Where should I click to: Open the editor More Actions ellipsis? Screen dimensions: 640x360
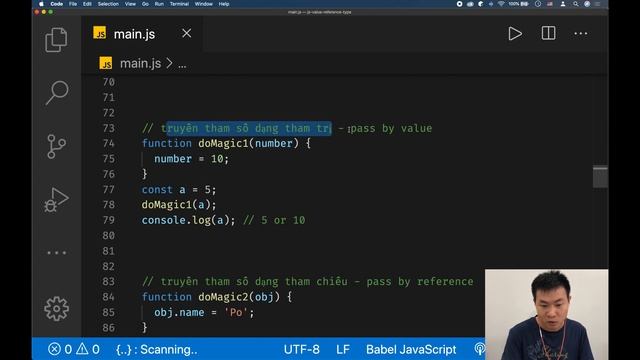click(580, 33)
